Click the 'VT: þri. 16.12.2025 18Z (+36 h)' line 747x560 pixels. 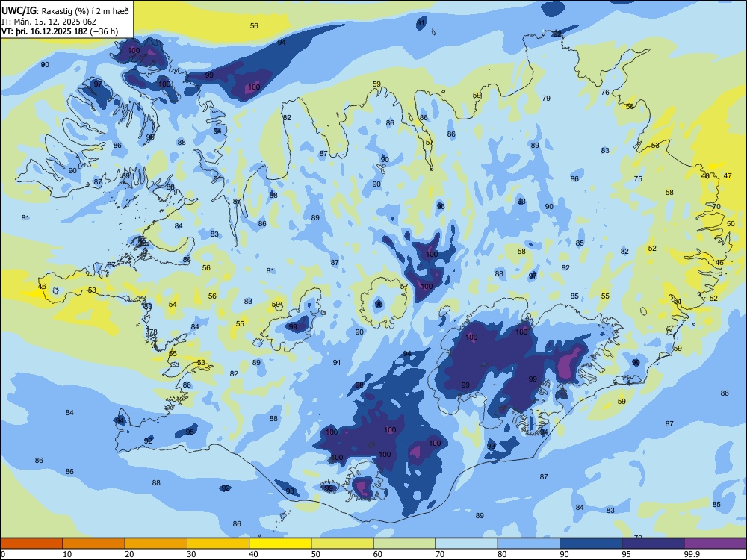60,31
